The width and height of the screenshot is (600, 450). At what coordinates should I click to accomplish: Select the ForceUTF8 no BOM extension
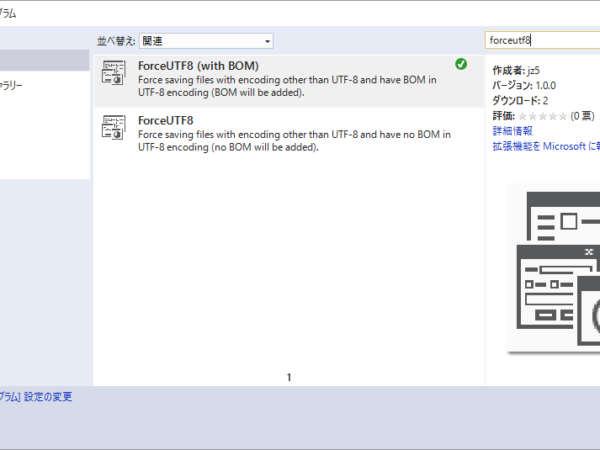pyautogui.click(x=289, y=134)
